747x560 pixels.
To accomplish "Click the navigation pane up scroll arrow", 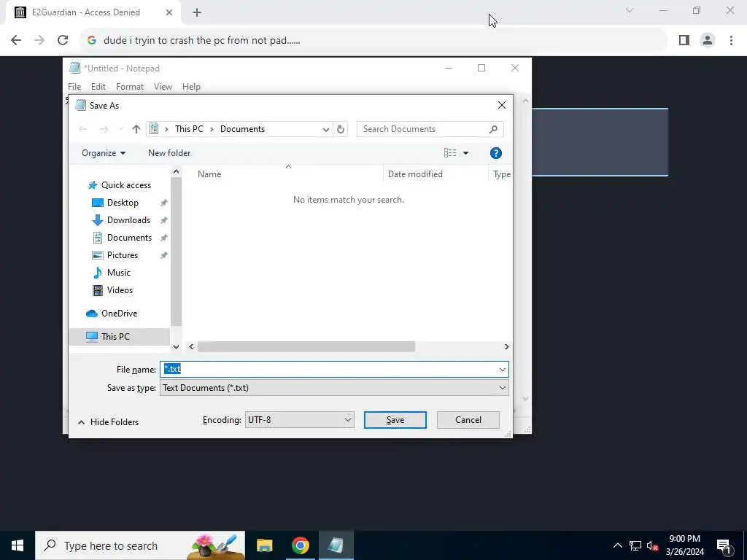I will pyautogui.click(x=177, y=171).
